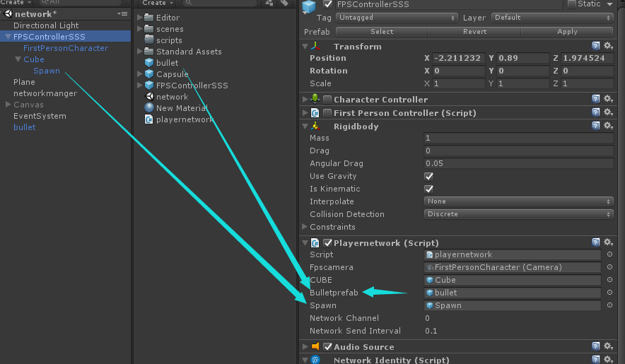Open Playernetwork script gear menu
This screenshot has width=625, height=364.
(x=608, y=242)
